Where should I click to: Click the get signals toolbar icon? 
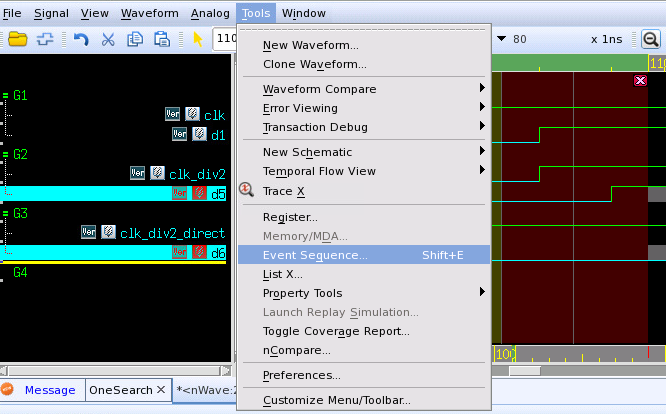(45, 39)
